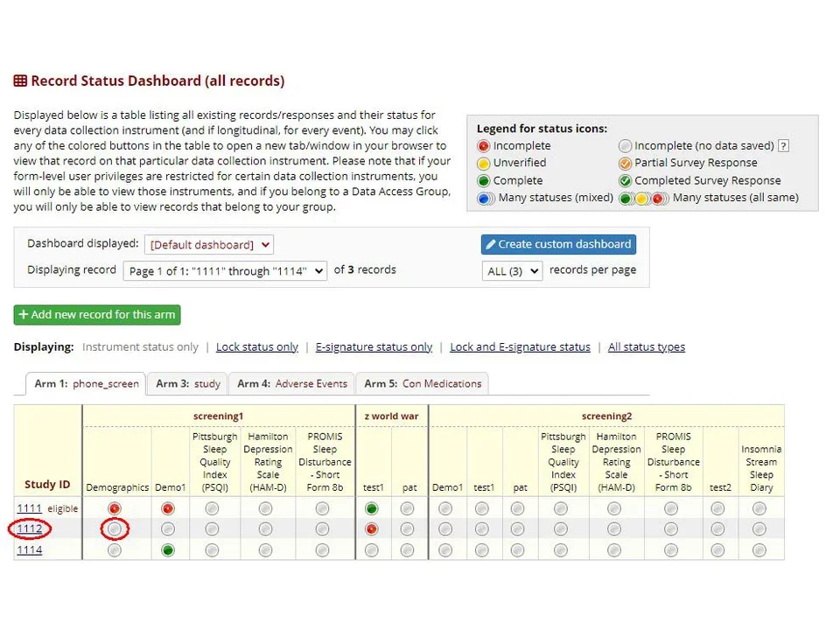Open the green Demo1 status icon for record 1114
Viewport: 840px width, 630px height.
point(170,549)
